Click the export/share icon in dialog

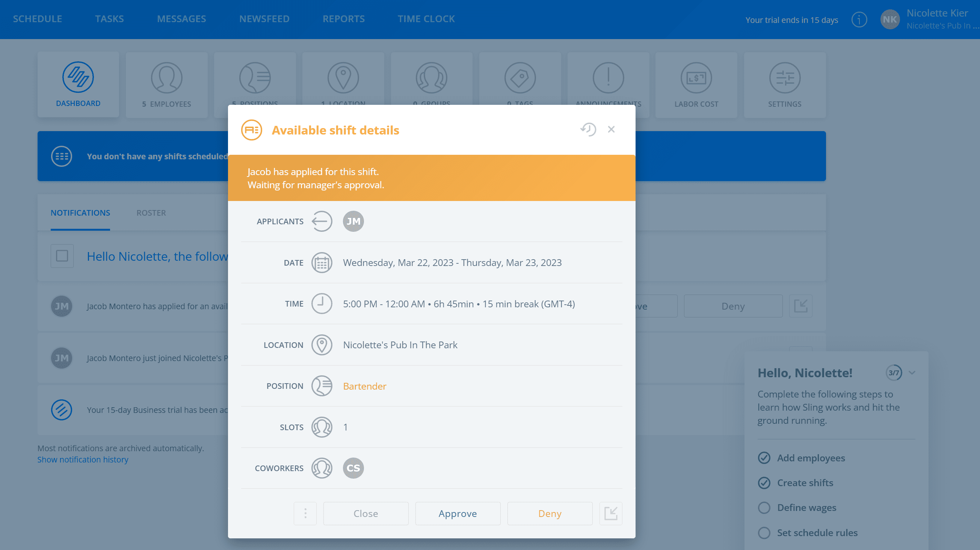coord(610,513)
